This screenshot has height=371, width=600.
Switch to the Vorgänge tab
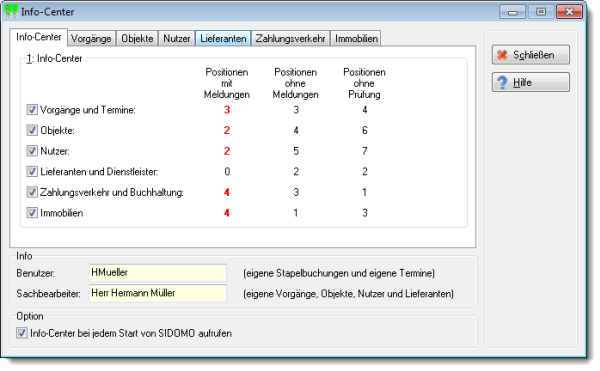pyautogui.click(x=91, y=39)
